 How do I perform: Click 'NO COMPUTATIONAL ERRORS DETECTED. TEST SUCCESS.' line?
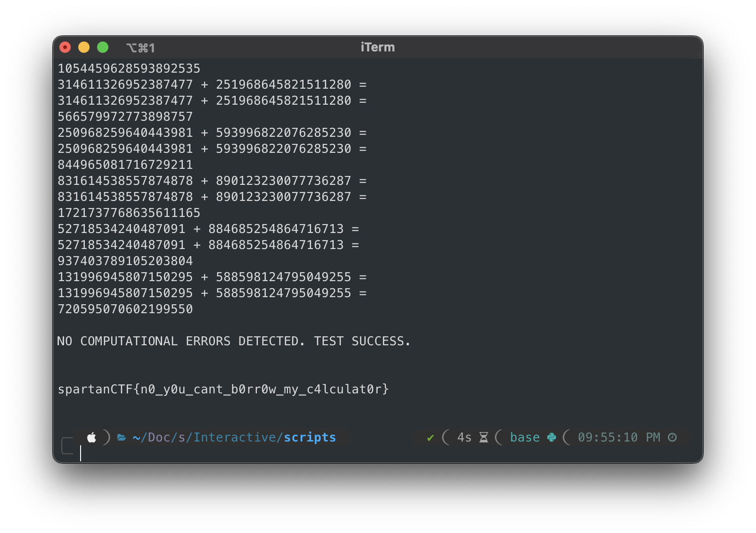234,341
